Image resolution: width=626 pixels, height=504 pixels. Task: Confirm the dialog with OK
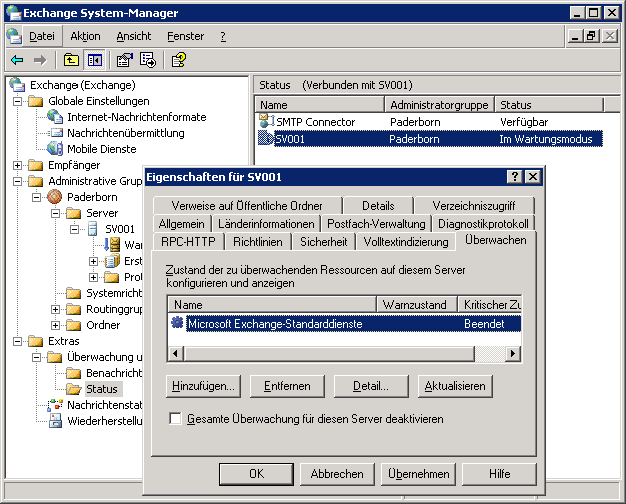tap(256, 474)
